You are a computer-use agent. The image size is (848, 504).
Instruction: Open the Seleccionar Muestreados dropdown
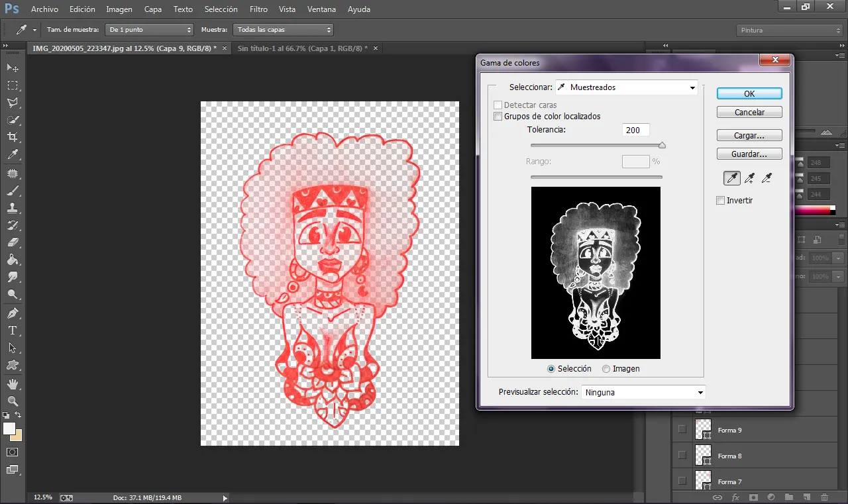tap(627, 87)
